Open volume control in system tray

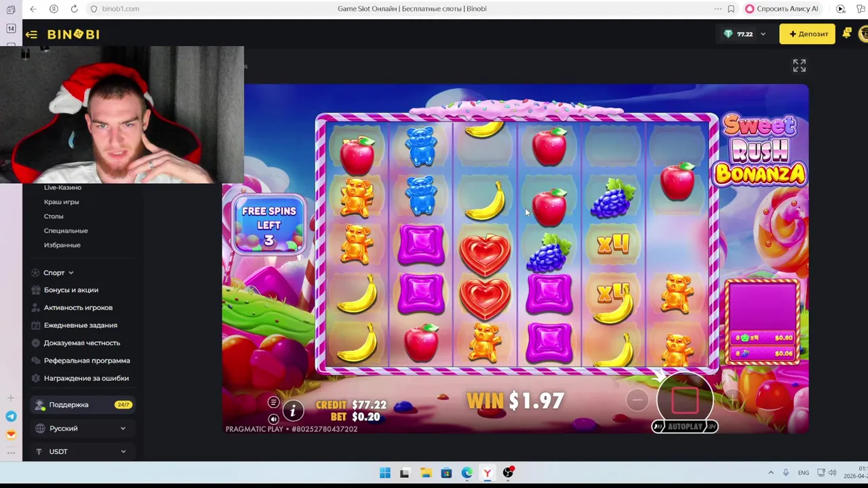[832, 472]
